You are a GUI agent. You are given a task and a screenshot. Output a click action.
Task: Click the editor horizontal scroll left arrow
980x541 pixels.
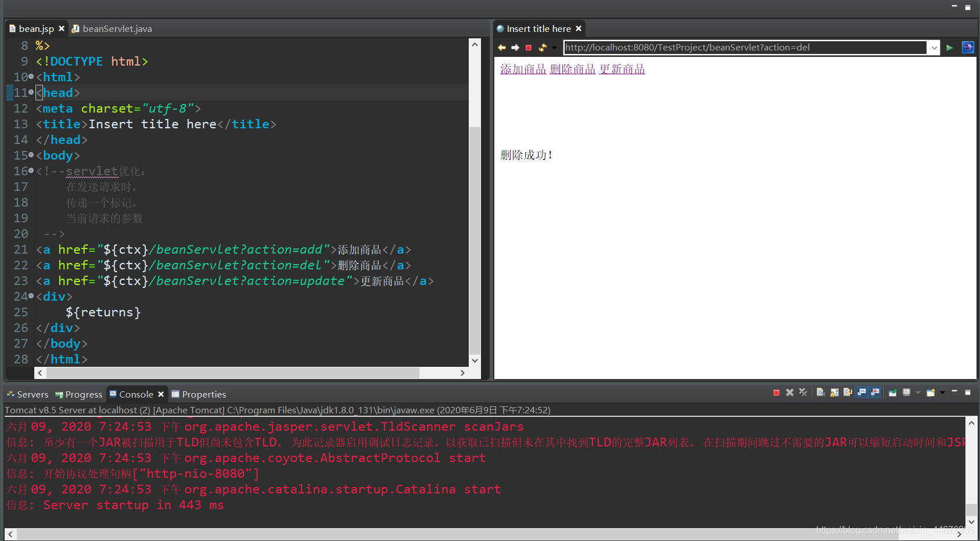click(40, 373)
